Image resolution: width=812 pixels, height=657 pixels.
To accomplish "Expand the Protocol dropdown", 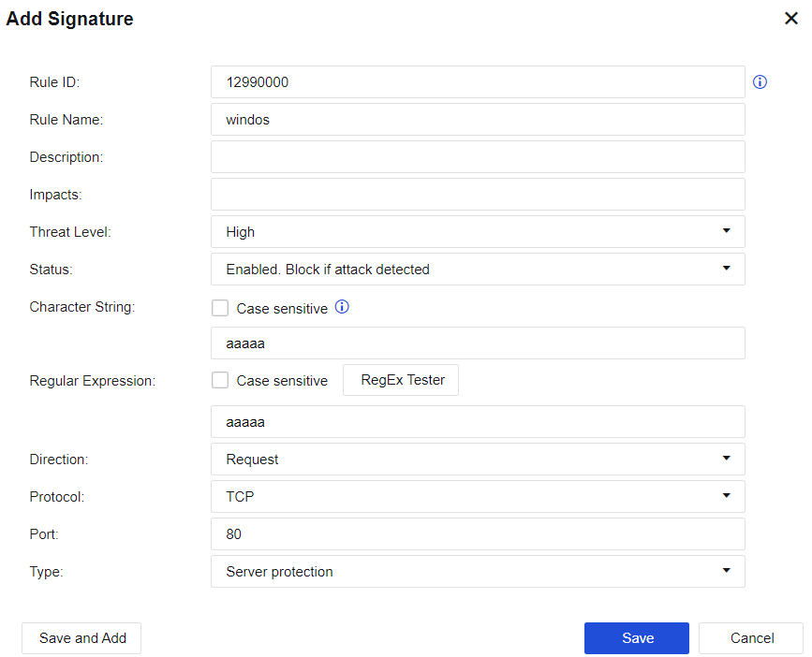I will (478, 497).
